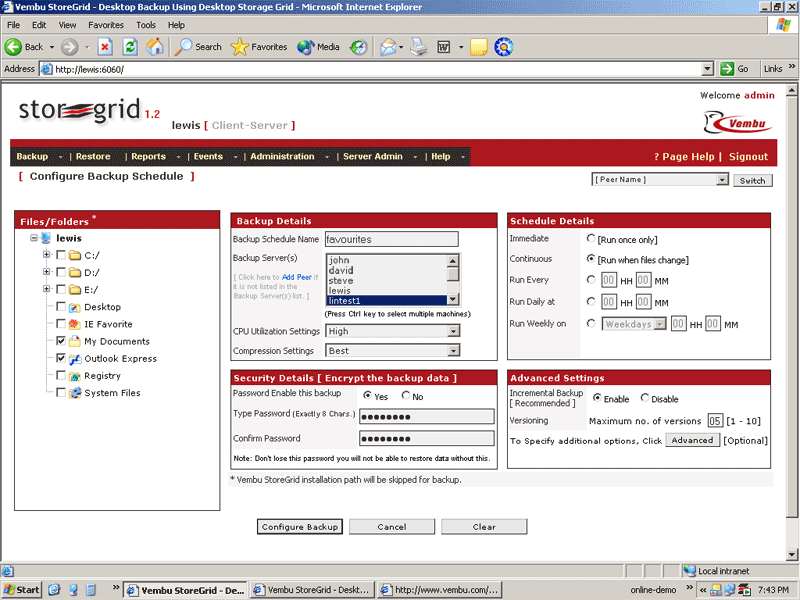Screen dimensions: 800x600
Task: Switch to the vembu.com taskbar window
Action: 440,590
